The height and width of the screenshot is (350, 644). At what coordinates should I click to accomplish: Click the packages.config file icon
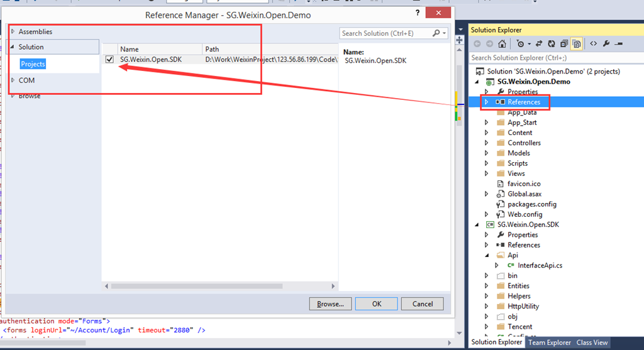pos(500,204)
